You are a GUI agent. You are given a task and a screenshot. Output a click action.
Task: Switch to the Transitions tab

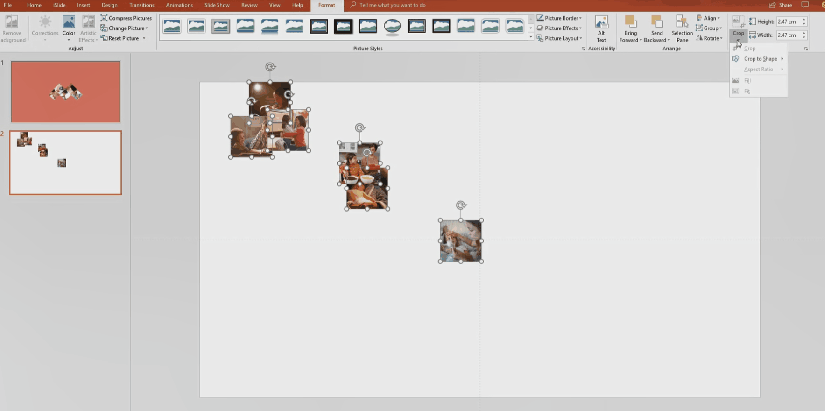[x=140, y=5]
